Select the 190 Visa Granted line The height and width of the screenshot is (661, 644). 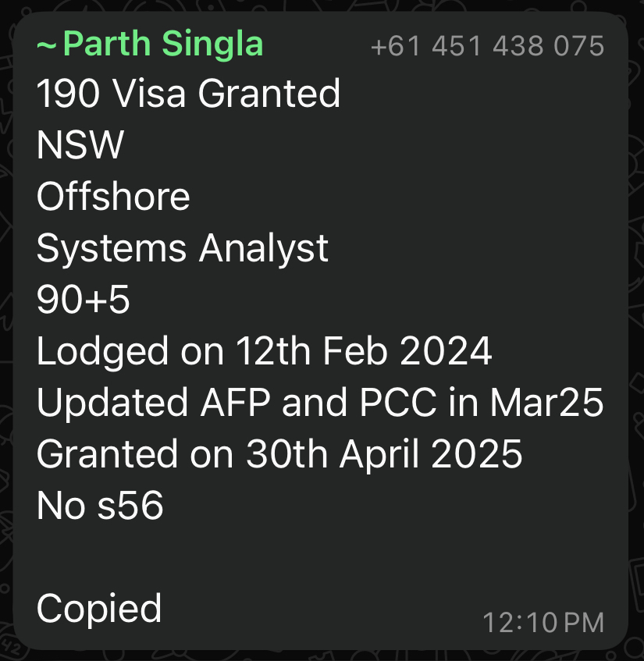coord(188,93)
